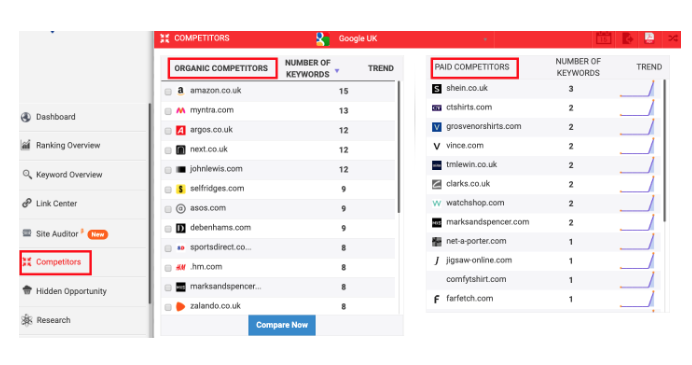Click the selfridges.com yellow favicon

(181, 189)
